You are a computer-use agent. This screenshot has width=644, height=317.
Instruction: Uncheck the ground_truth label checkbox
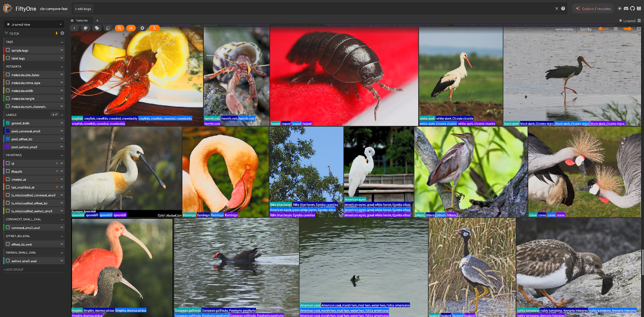8,123
